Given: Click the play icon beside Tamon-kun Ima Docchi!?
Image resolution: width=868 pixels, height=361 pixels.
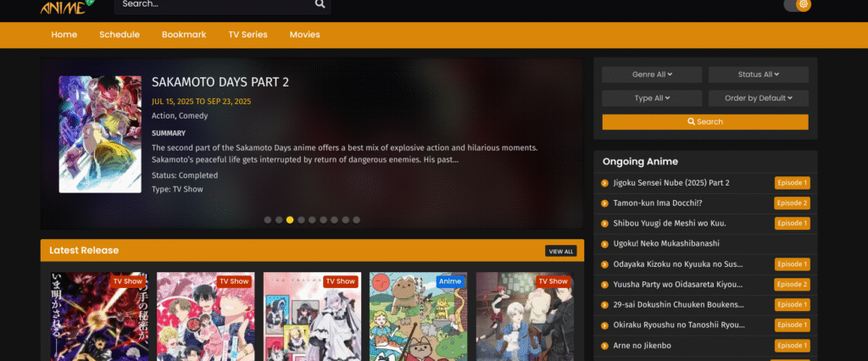Looking at the screenshot, I should [x=605, y=203].
